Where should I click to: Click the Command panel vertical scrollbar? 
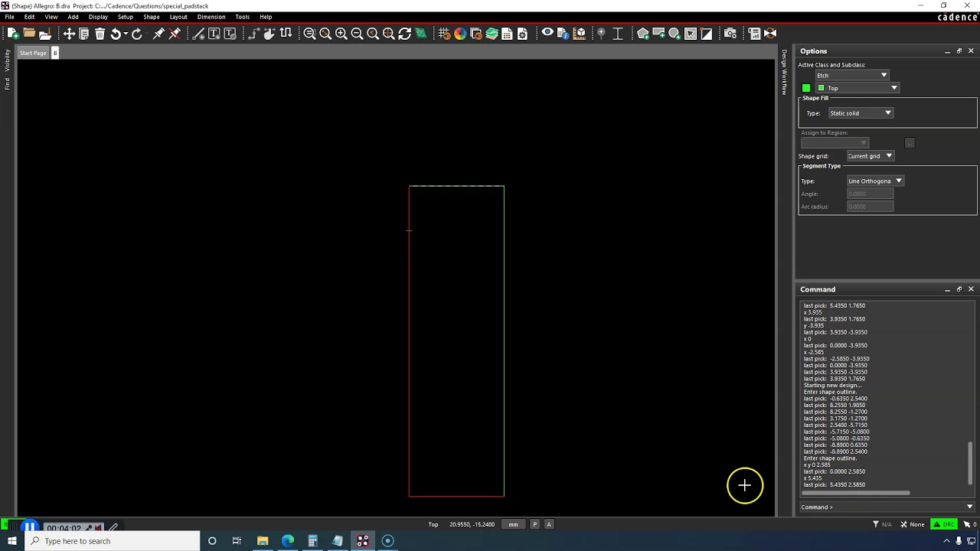[x=971, y=463]
